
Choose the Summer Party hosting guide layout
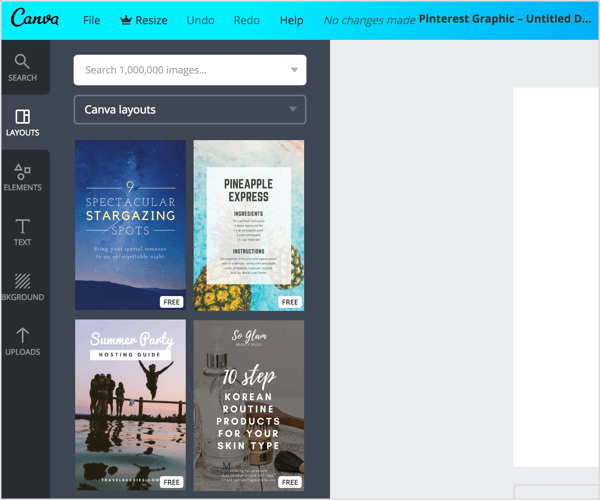[x=130, y=405]
